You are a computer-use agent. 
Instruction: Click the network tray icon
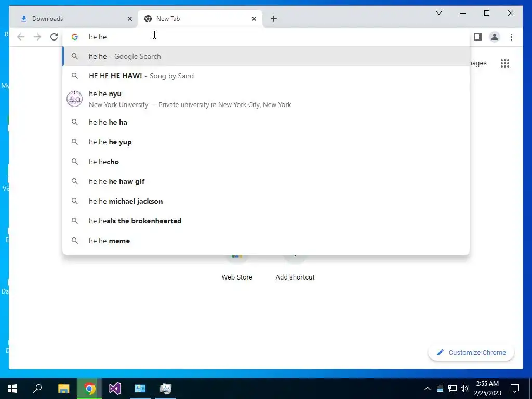coord(453,389)
